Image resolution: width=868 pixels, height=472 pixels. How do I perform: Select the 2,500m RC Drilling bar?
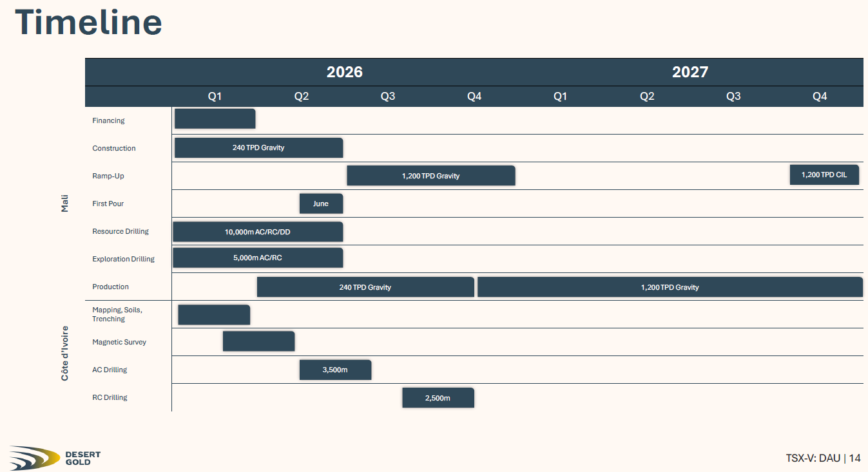pyautogui.click(x=438, y=398)
